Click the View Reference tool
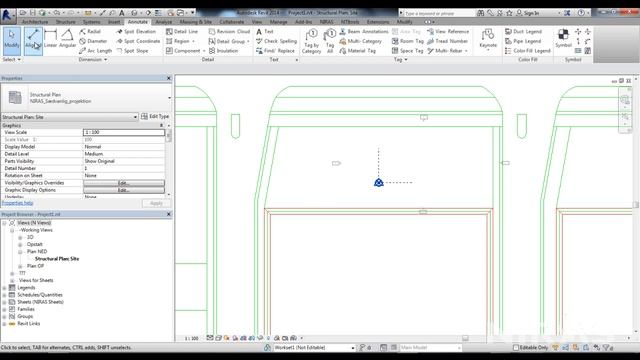Viewport: 640px width, 360px height. [448, 31]
